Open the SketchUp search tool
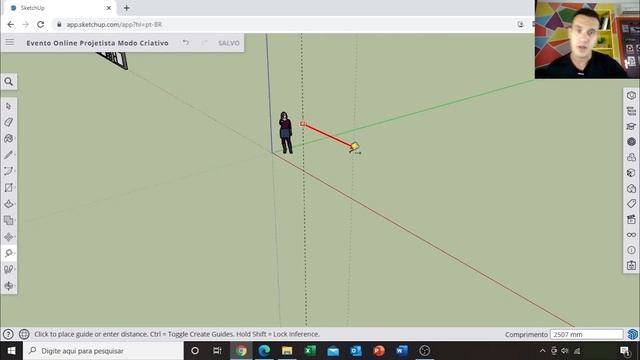 (9, 82)
